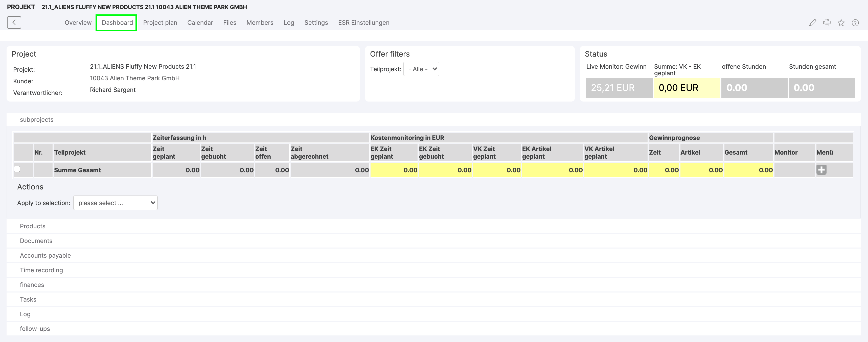Open the Apply to selection dropdown
Image resolution: width=868 pixels, height=342 pixels.
point(115,203)
